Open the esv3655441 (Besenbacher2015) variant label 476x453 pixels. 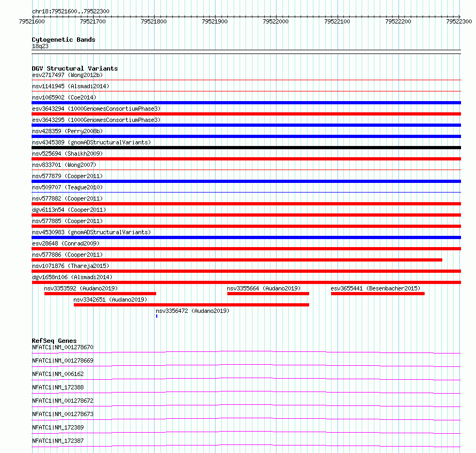pos(375,288)
